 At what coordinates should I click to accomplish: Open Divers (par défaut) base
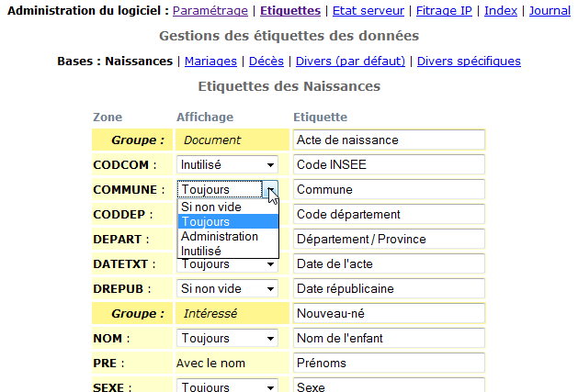coord(350,62)
